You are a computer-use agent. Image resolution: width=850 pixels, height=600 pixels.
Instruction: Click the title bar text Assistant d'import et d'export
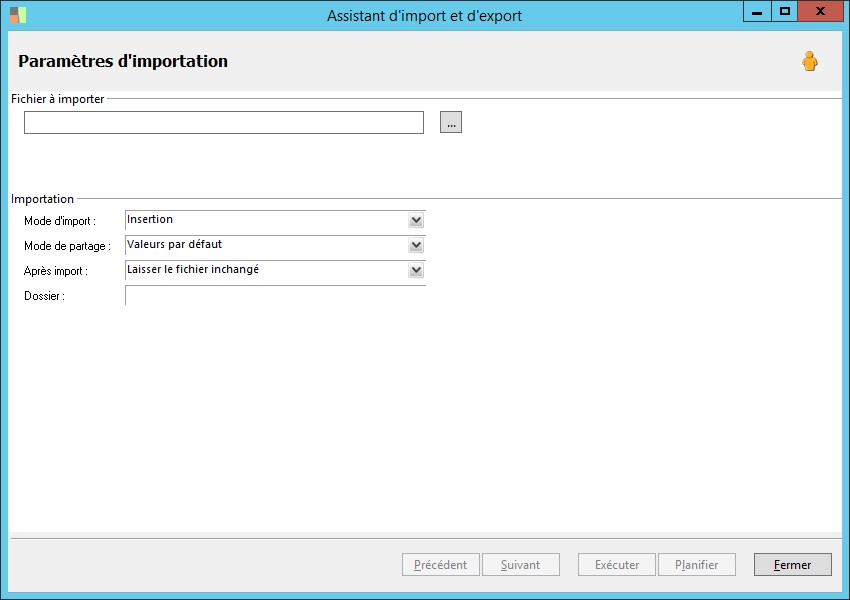424,16
